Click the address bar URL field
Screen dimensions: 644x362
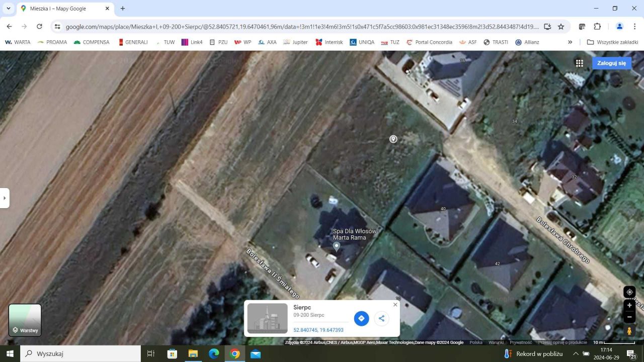click(302, 27)
